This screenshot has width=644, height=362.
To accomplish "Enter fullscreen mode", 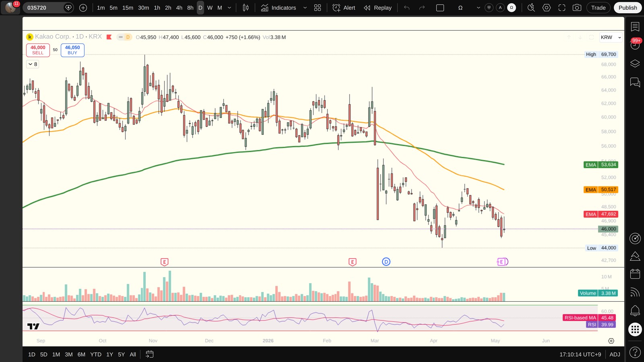I will (561, 8).
